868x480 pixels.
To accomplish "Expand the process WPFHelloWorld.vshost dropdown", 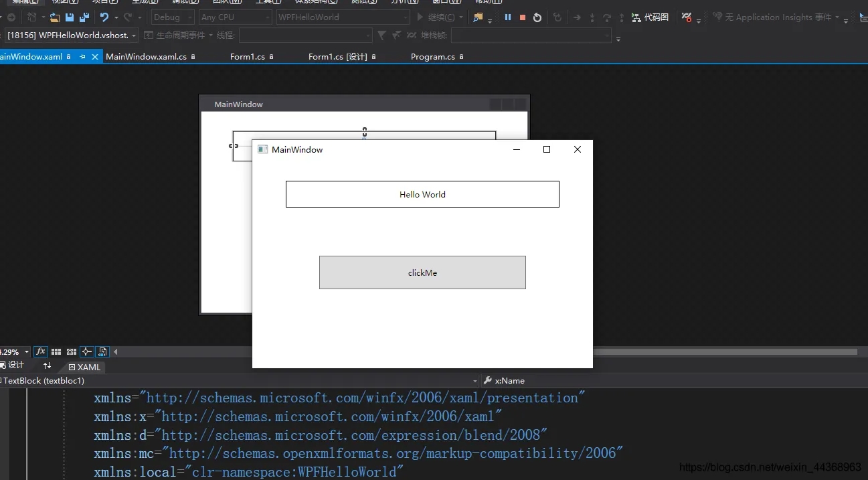I will click(134, 35).
